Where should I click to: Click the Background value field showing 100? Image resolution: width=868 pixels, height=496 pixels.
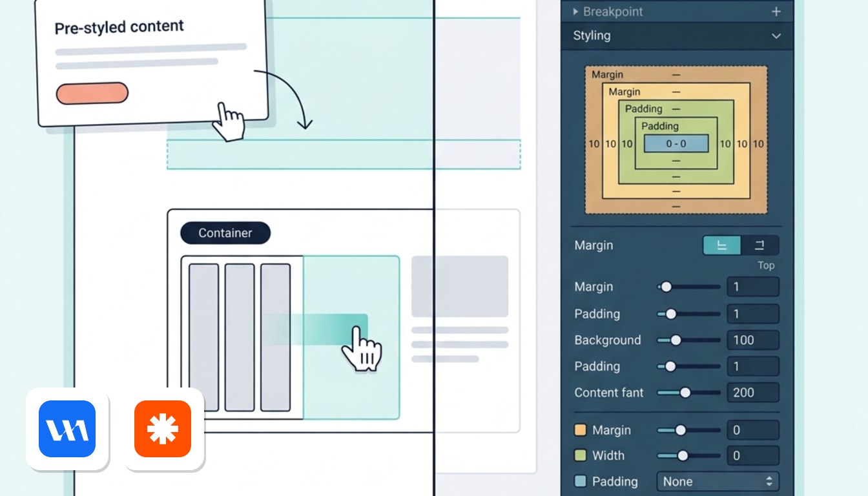point(753,340)
